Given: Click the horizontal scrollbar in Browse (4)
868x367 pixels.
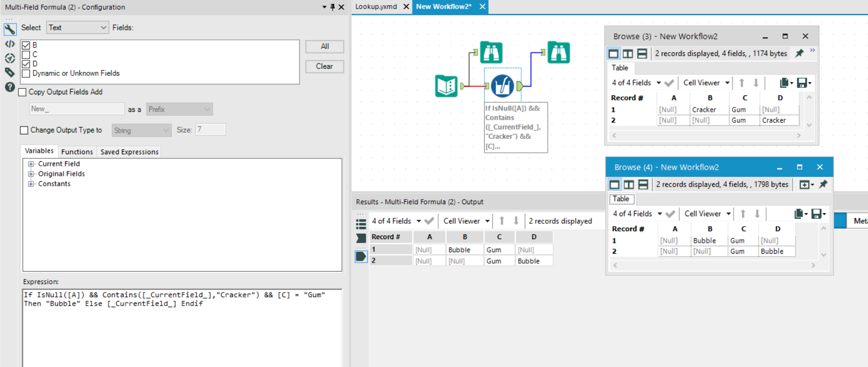Looking at the screenshot, I should coord(715,265).
